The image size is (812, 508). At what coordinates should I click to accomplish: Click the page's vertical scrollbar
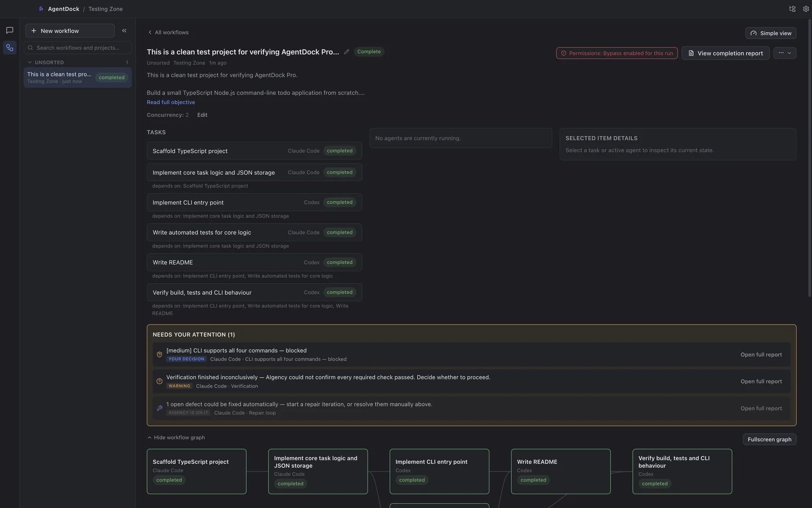pos(810,158)
